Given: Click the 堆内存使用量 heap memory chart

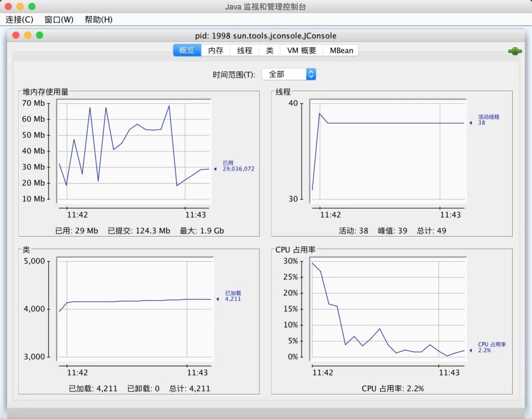Looking at the screenshot, I should pyautogui.click(x=134, y=151).
